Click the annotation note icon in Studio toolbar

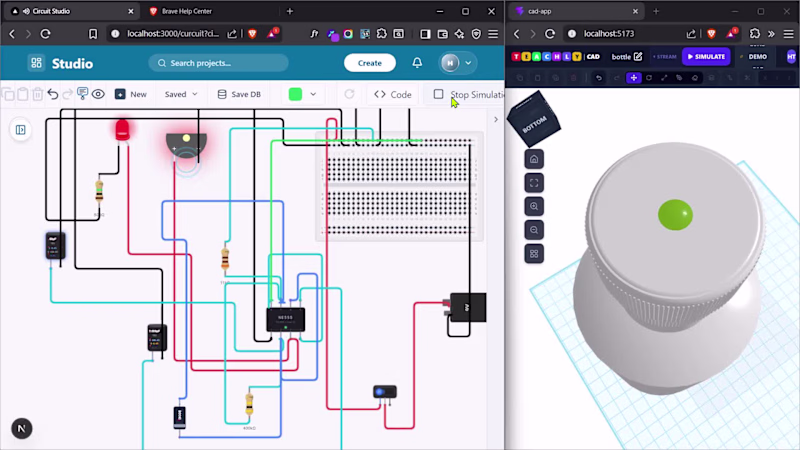[x=82, y=93]
